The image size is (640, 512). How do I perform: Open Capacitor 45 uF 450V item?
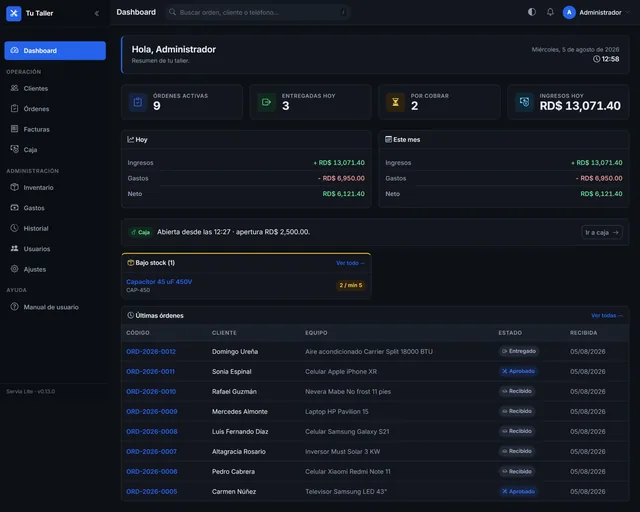(159, 282)
